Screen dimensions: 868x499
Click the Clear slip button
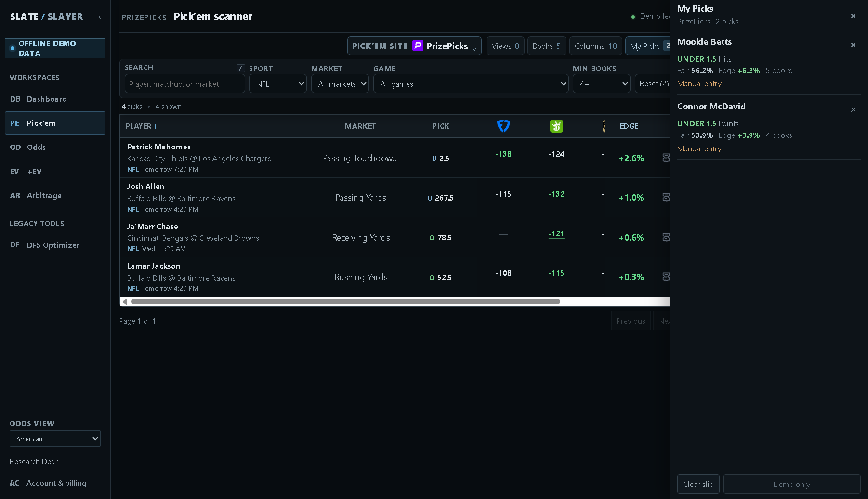tap(698, 484)
